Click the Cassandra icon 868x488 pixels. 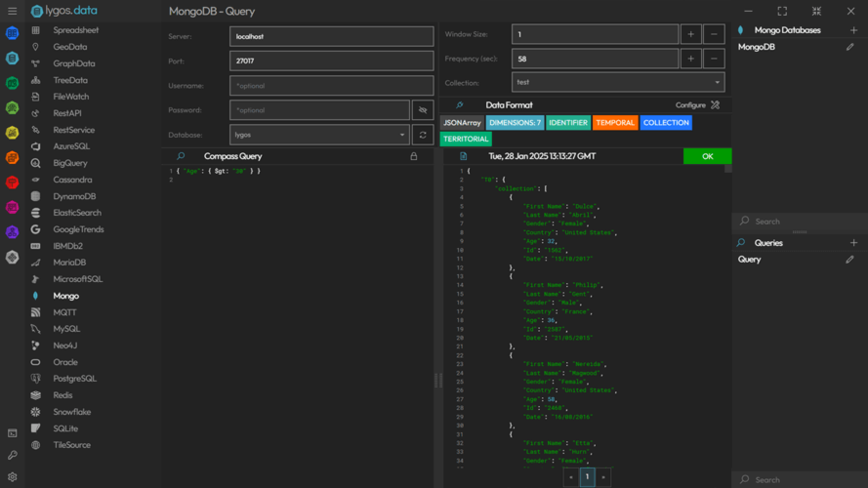click(x=35, y=180)
